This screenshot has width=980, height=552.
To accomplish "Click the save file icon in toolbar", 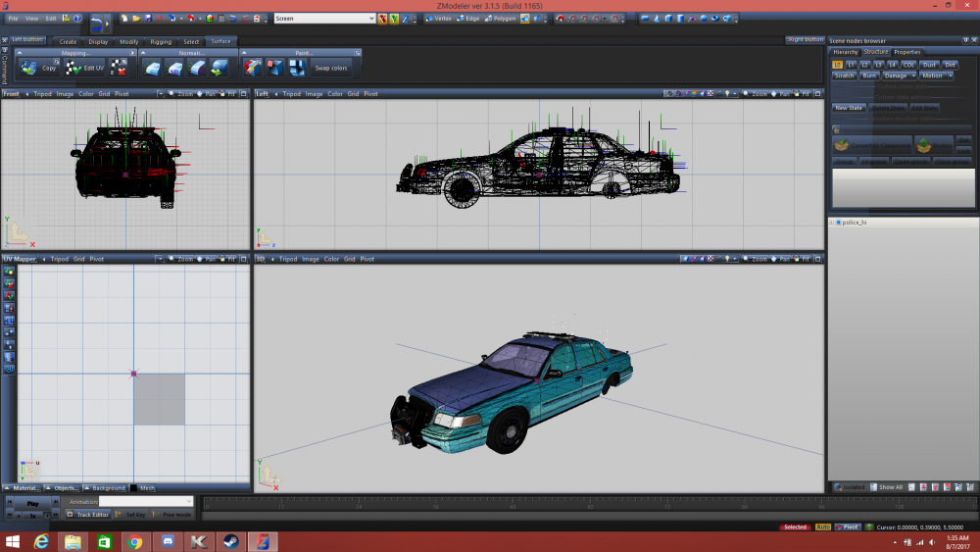I will pos(148,19).
